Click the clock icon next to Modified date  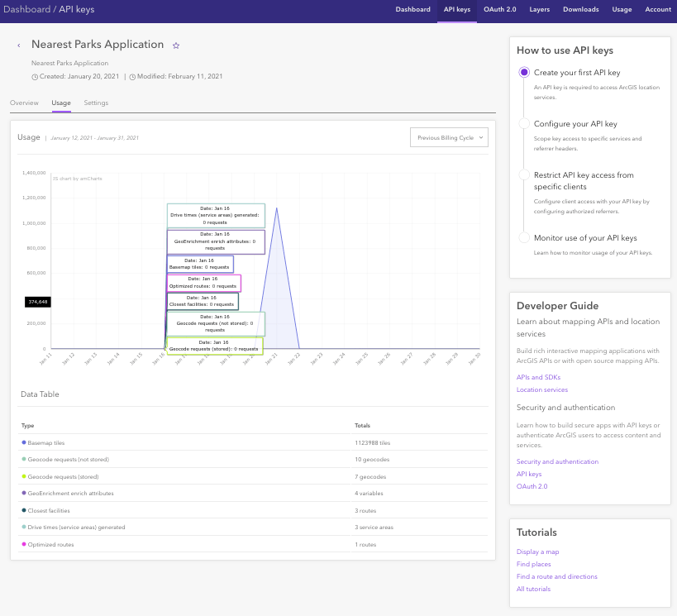point(132,77)
